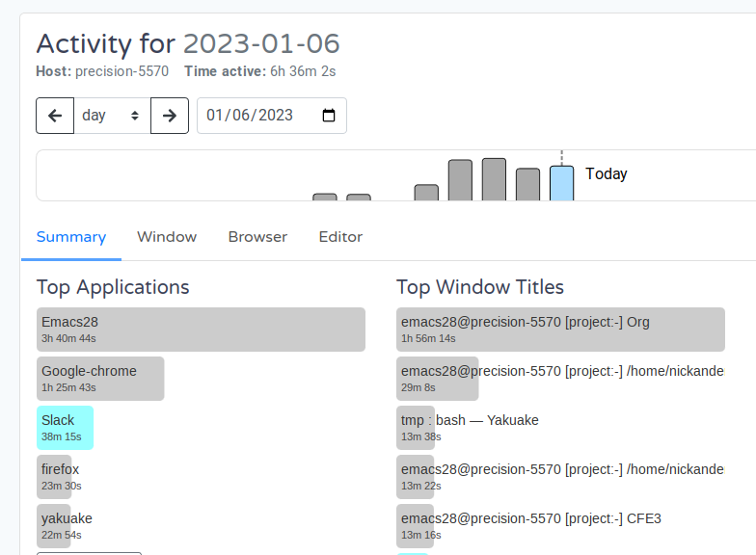
Task: Go to previous day with left arrow
Action: point(55,116)
